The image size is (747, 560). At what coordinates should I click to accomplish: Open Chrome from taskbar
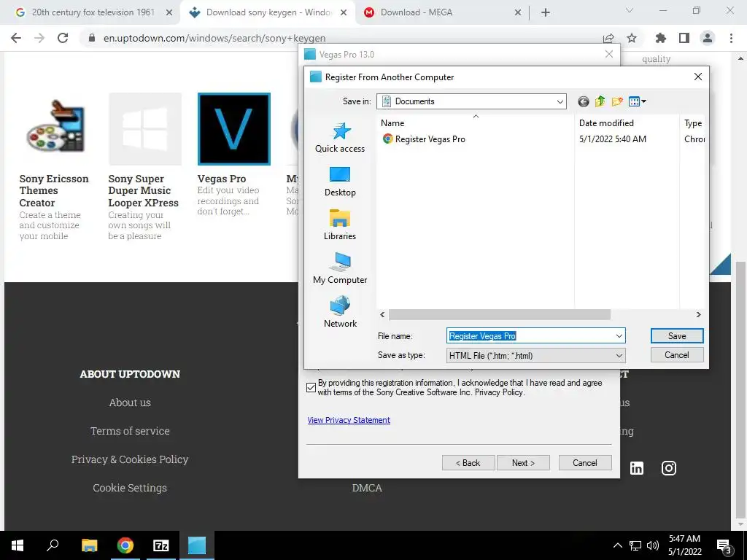[x=125, y=545]
